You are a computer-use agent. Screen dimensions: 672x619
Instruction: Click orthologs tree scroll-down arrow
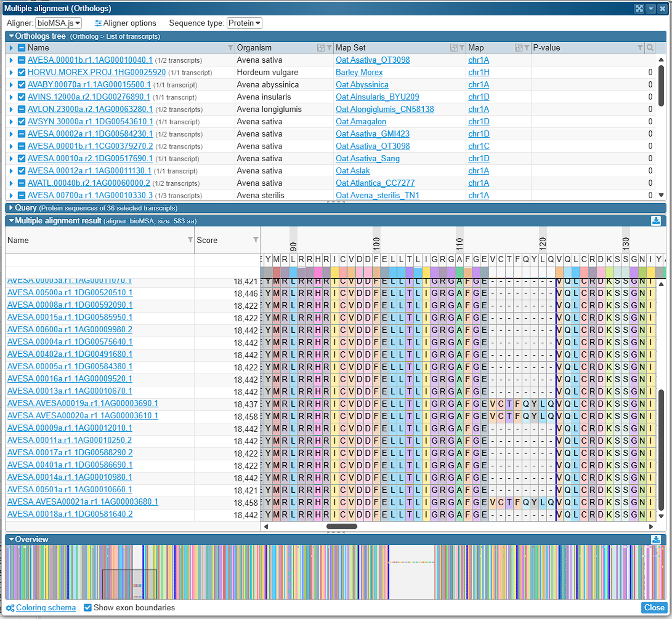[661, 195]
